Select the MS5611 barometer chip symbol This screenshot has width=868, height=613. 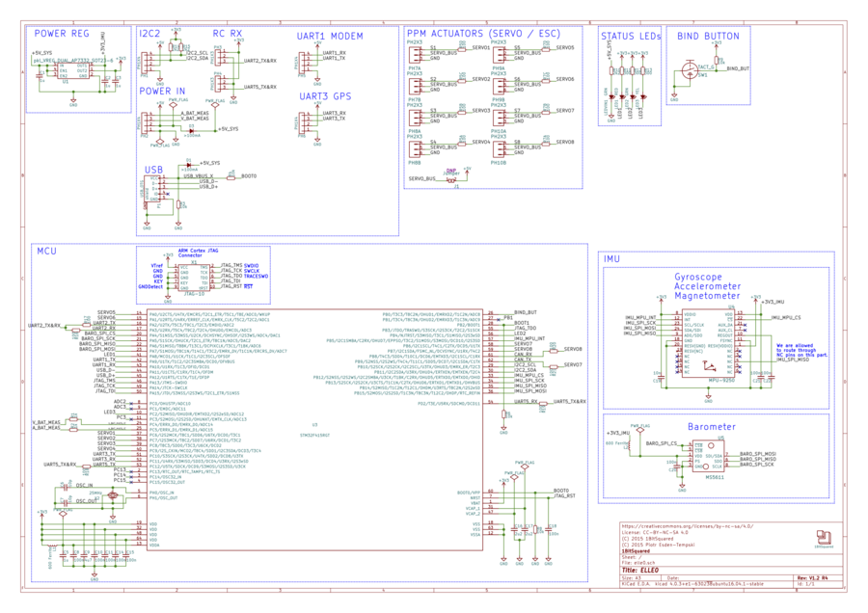coord(709,455)
